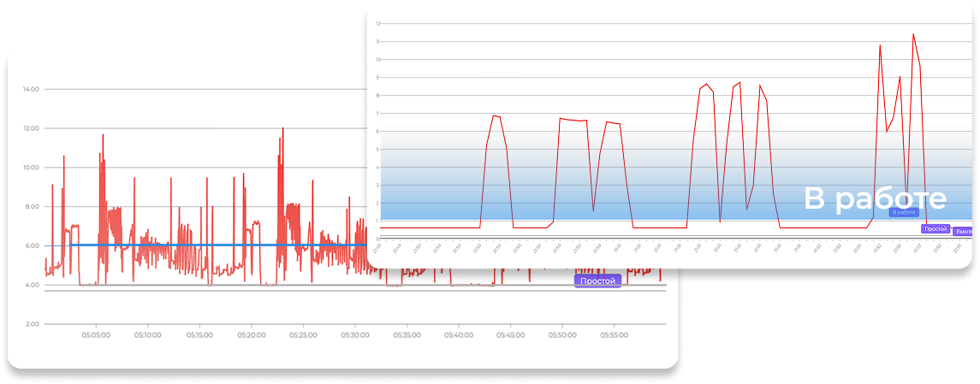
Task: Select the Простой badge on the right chart
Action: (935, 229)
